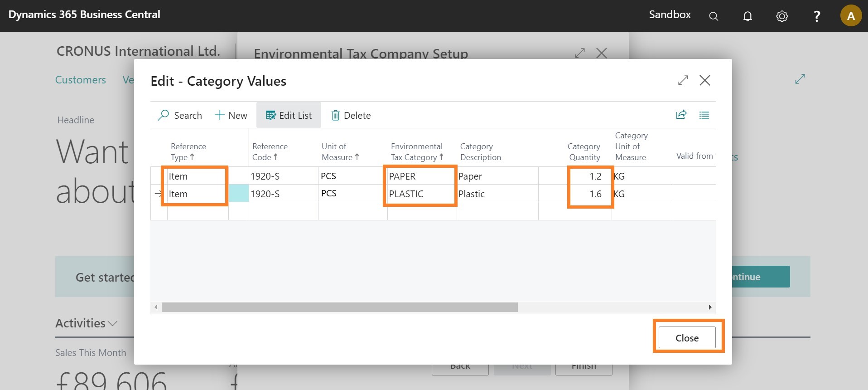Delete the selected category value
Viewport: 868px width, 390px height.
[x=351, y=115]
